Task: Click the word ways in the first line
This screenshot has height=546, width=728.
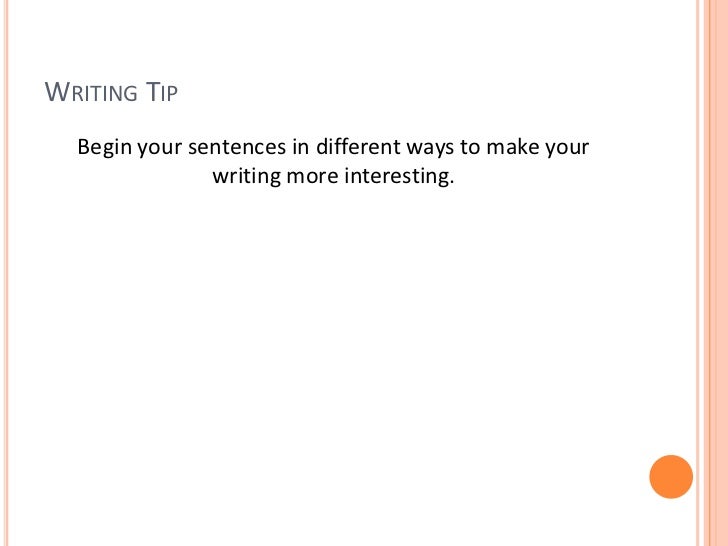Action: [x=430, y=149]
